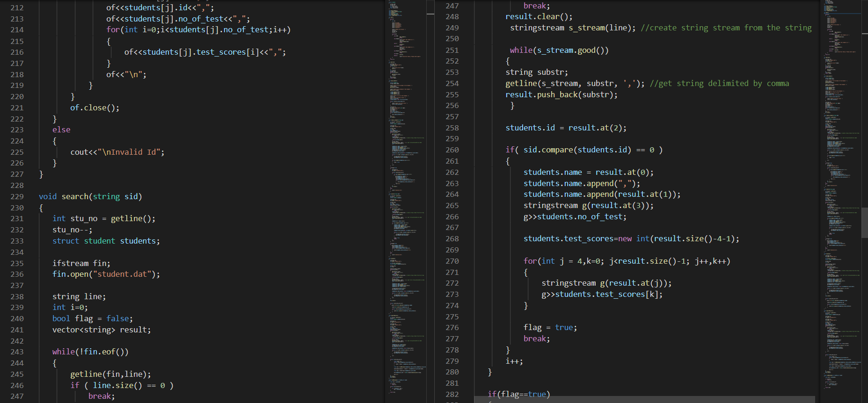This screenshot has height=403, width=868.
Task: Click the 'else' keyword on line 223
Action: pyautogui.click(x=61, y=130)
